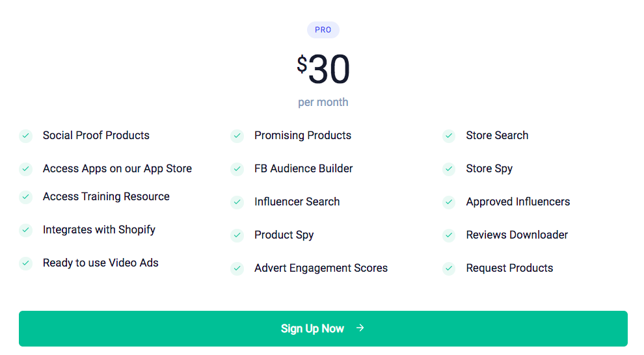The width and height of the screenshot is (644, 355).
Task: Click the Ready to use Video Ads text
Action: click(x=101, y=263)
